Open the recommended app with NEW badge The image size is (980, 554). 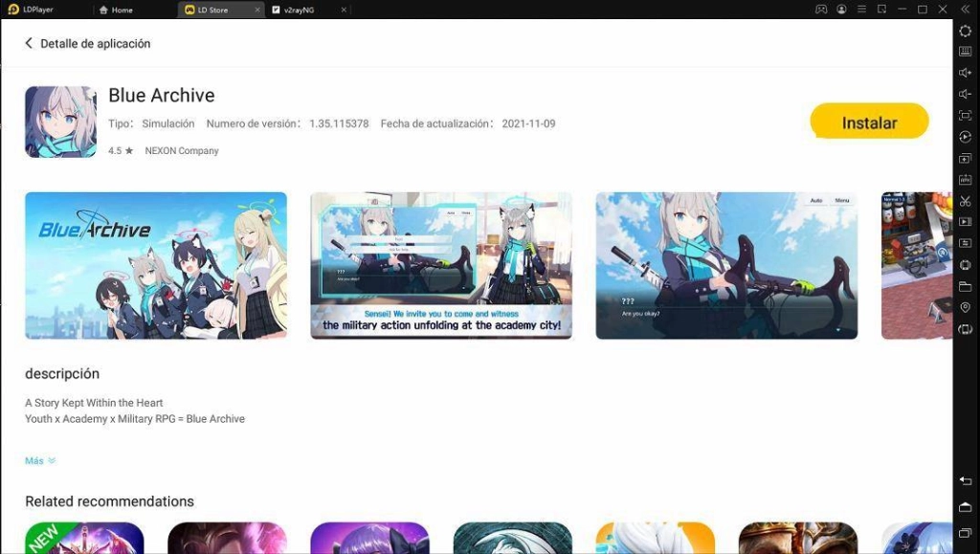(x=84, y=538)
